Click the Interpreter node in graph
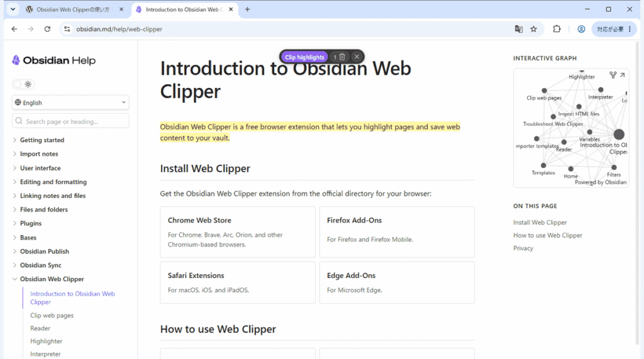The image size is (644, 359). 601,89
